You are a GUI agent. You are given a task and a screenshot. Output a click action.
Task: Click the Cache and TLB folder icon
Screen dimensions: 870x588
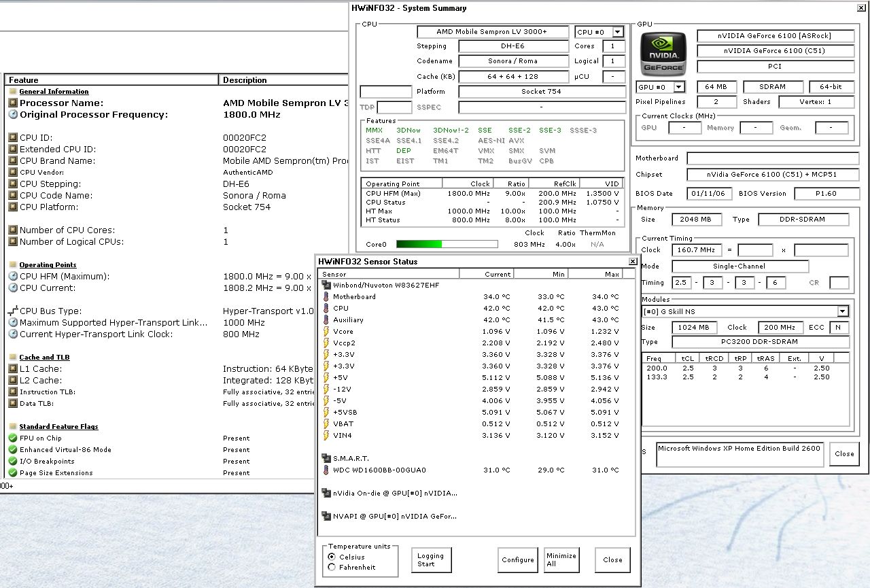[x=13, y=357]
